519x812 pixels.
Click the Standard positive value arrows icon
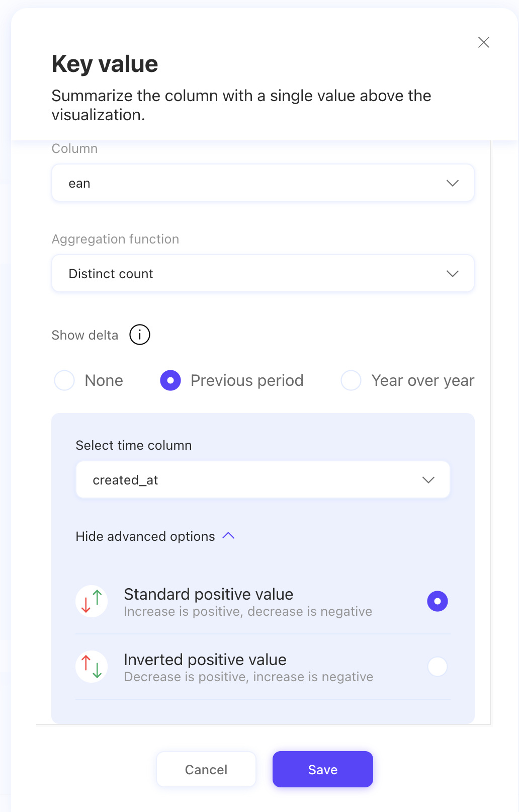[x=92, y=601]
